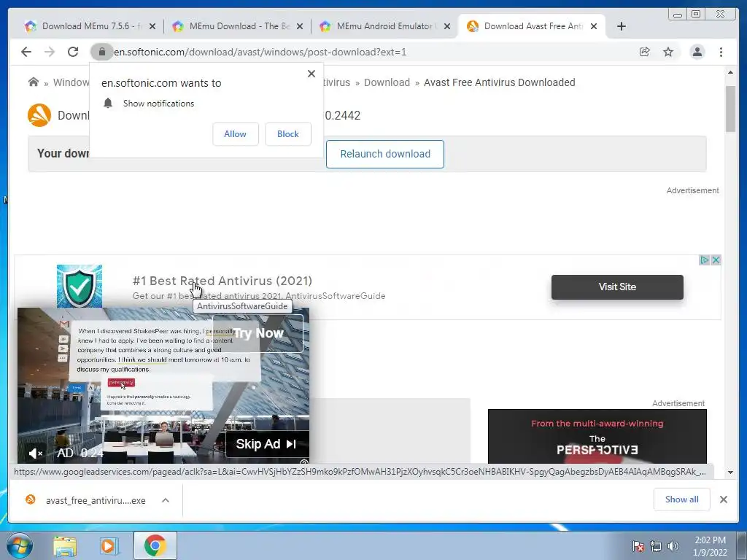Close the downloads bar
The image size is (747, 560).
[x=723, y=499]
